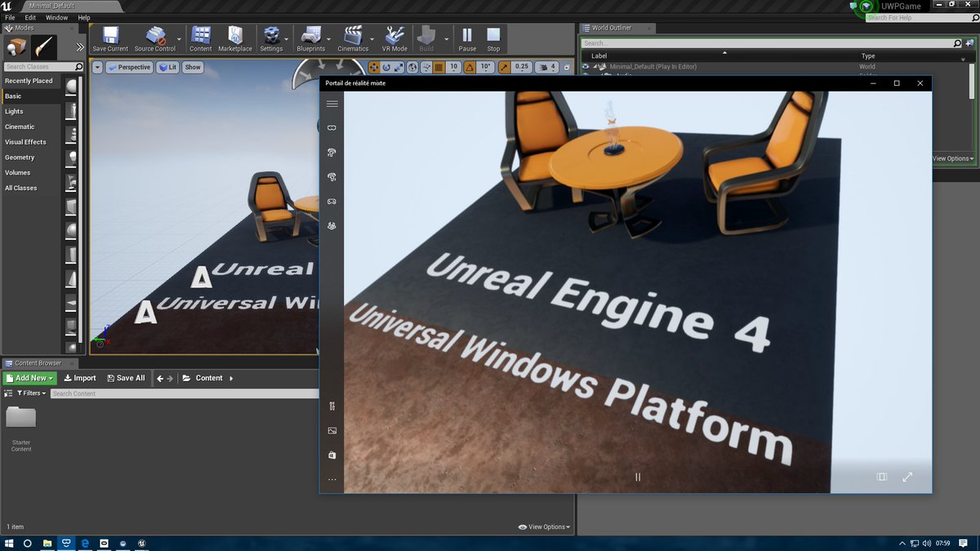The width and height of the screenshot is (980, 551).
Task: Open the Marketplace from the toolbar
Action: pos(235,39)
